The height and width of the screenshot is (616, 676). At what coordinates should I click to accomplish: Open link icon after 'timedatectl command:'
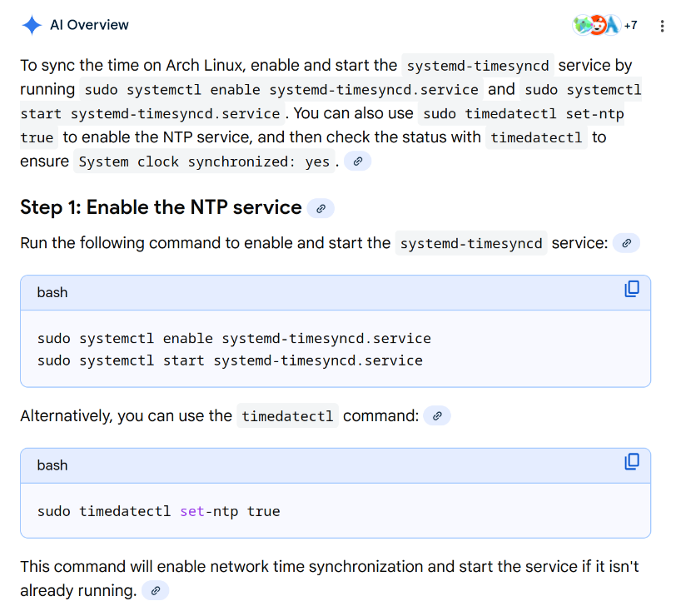pos(437,415)
